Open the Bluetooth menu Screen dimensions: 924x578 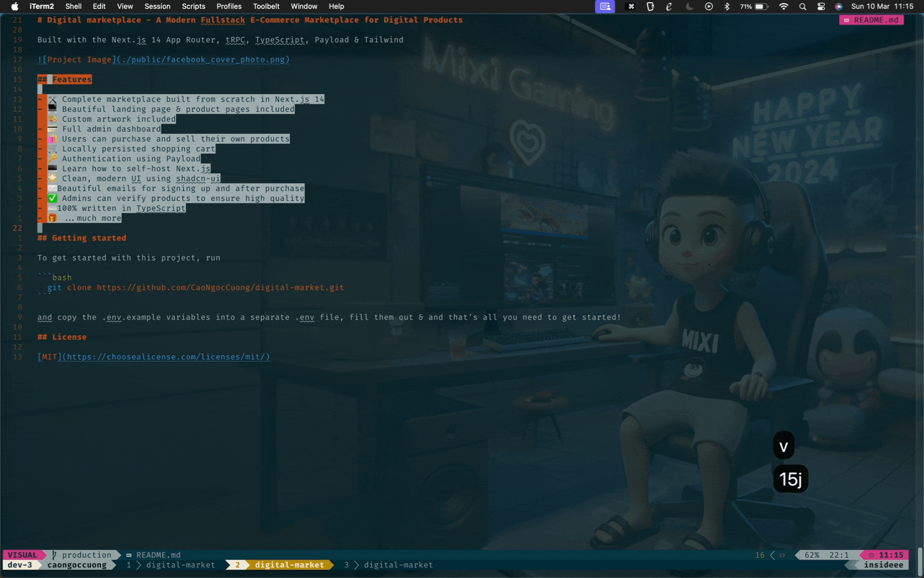coord(727,7)
